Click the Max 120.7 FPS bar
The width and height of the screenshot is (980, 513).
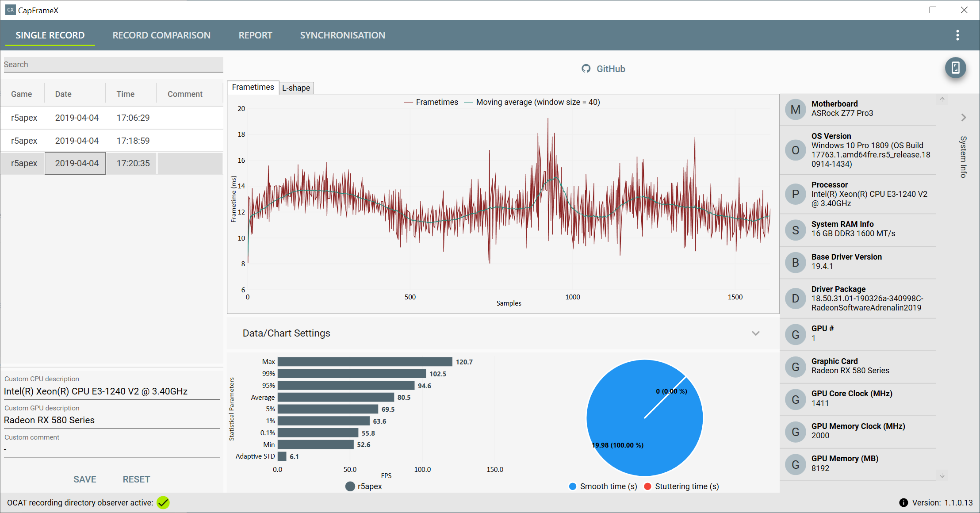tap(365, 362)
